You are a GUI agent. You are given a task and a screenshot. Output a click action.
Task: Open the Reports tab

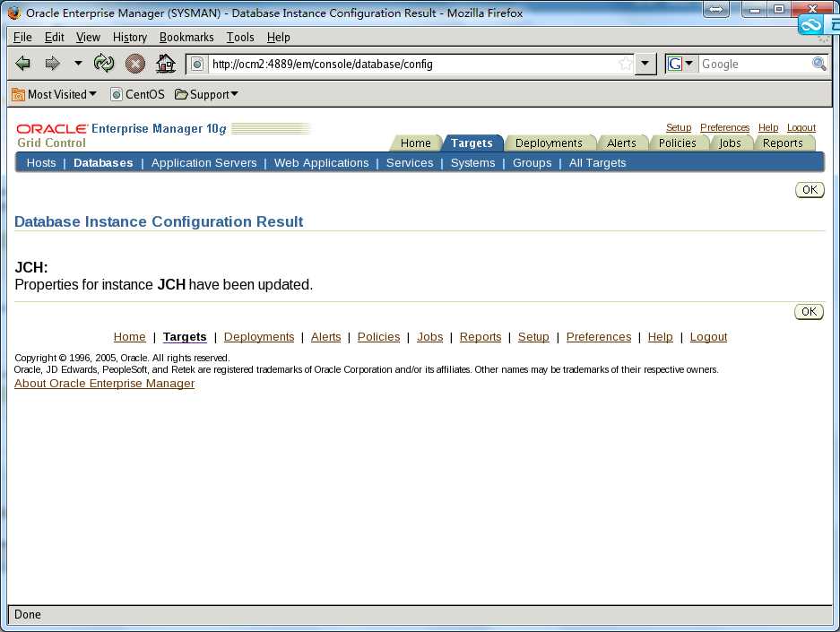coord(783,143)
